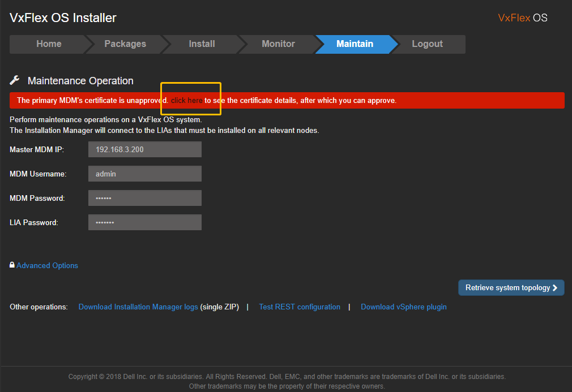This screenshot has height=392, width=572.
Task: Click the lock icon beside Advanced Options
Action: 12,265
